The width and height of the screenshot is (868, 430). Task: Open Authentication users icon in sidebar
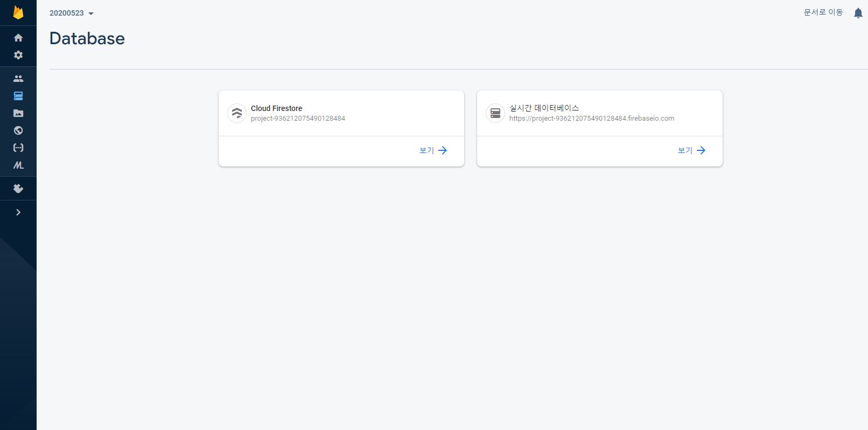click(x=18, y=79)
